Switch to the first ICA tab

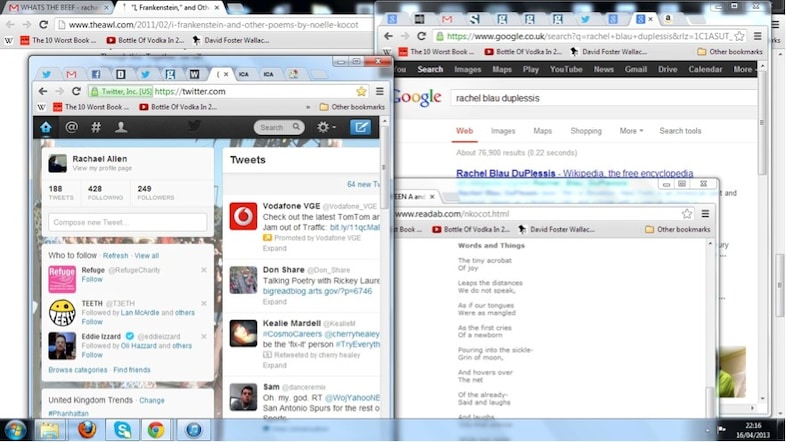point(244,74)
